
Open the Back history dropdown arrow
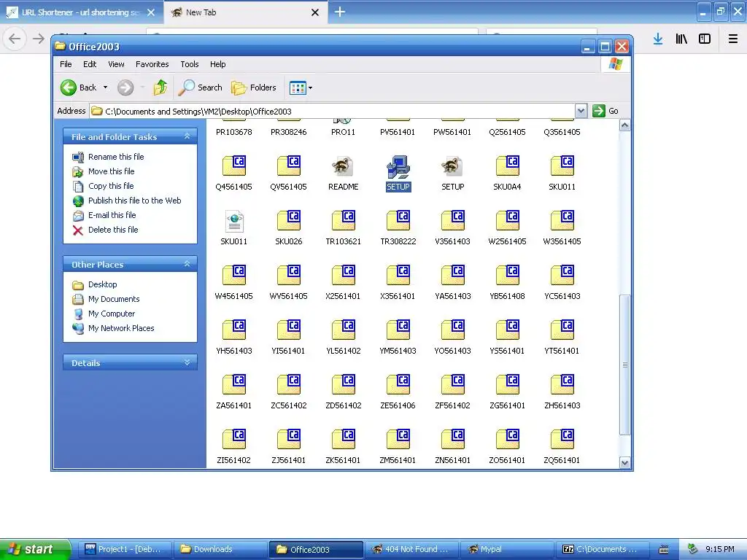point(105,87)
